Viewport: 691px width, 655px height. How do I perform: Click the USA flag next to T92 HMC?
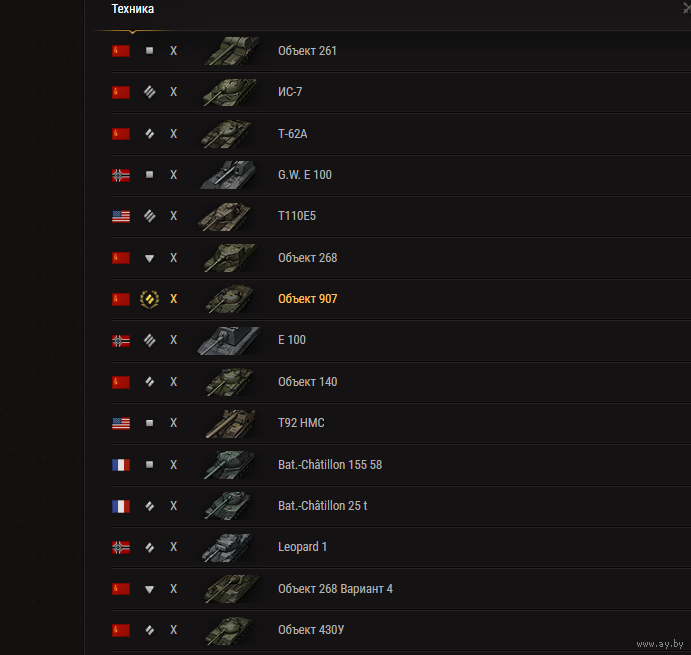coord(121,423)
